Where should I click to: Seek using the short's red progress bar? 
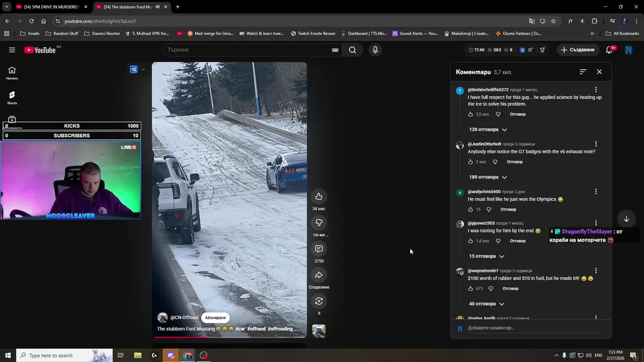pyautogui.click(x=229, y=336)
